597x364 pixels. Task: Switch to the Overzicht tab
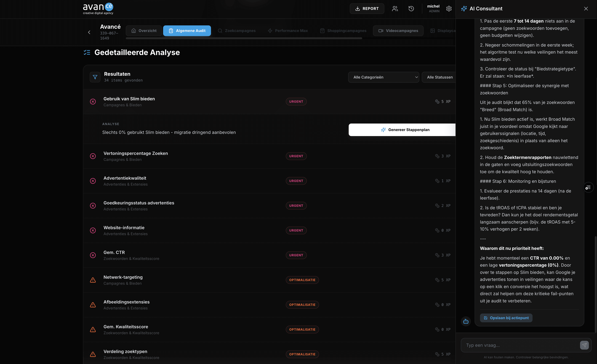pos(144,31)
